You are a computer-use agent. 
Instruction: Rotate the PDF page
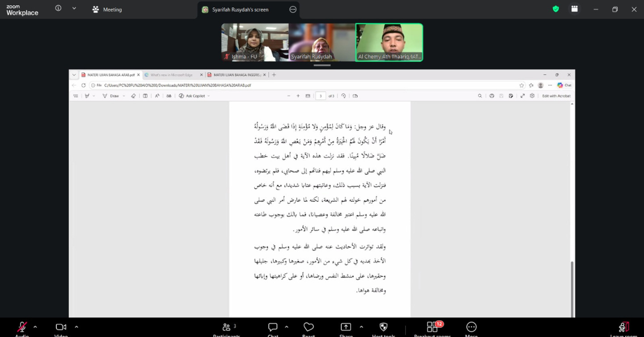point(343,96)
